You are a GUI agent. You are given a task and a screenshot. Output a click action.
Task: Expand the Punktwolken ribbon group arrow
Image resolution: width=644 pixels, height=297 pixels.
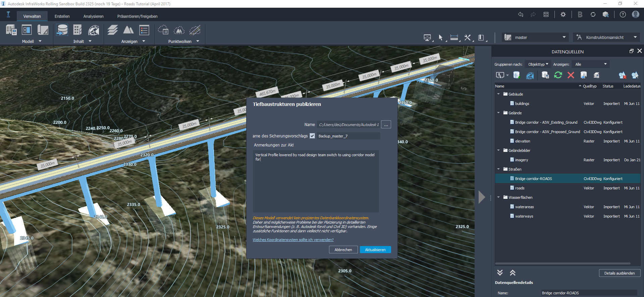point(198,41)
